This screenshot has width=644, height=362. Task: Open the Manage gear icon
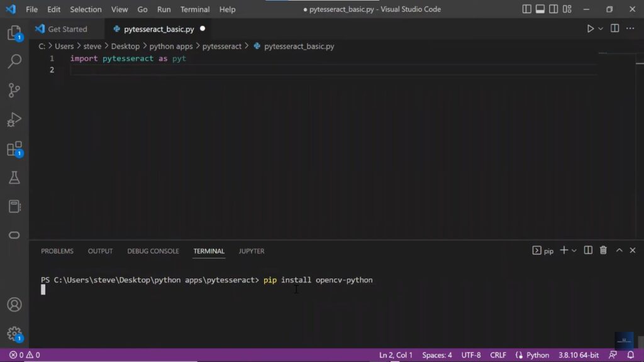click(x=14, y=334)
